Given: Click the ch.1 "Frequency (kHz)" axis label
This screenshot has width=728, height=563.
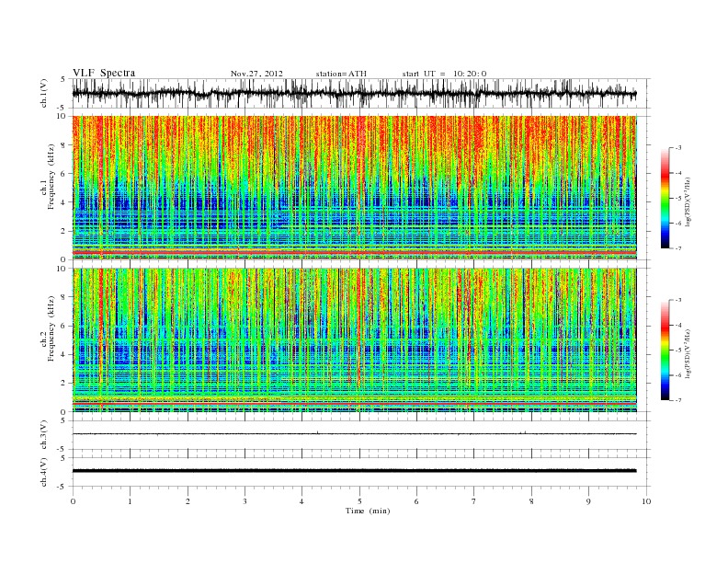Looking at the screenshot, I should (51, 177).
